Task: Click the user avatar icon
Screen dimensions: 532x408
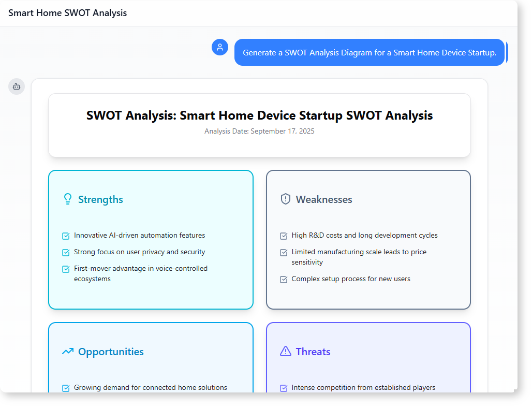Action: [x=220, y=47]
